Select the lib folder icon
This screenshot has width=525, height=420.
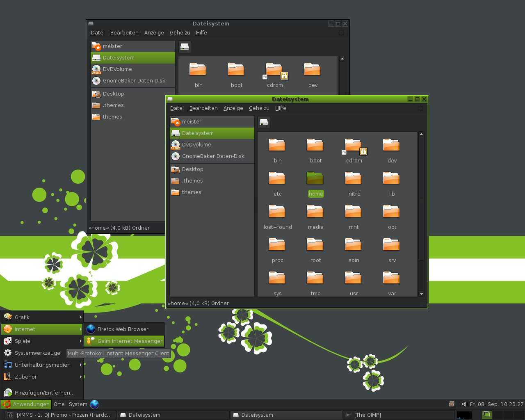[x=391, y=178]
